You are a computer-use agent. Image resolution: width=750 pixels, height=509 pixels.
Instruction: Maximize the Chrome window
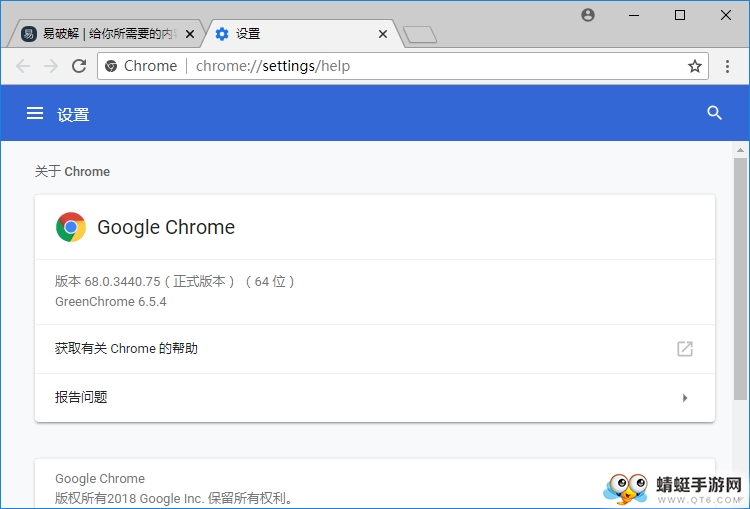click(680, 15)
